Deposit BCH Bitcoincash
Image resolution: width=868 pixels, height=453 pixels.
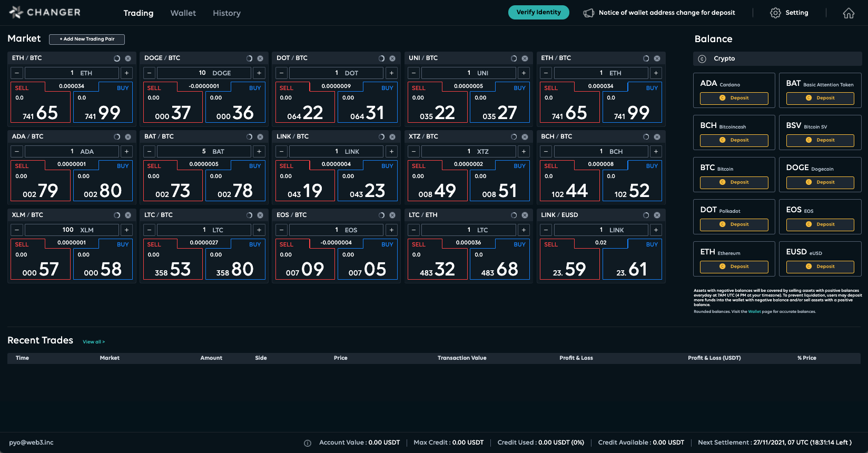734,140
